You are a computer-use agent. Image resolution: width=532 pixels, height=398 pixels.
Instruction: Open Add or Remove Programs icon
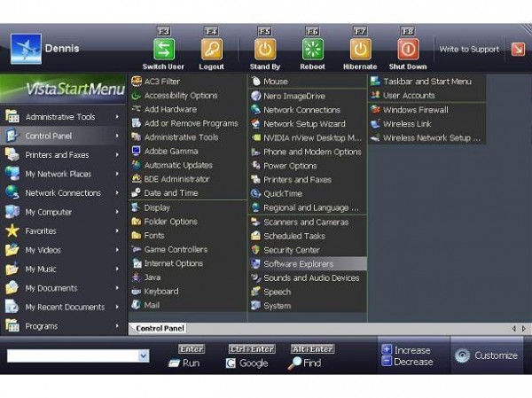(137, 123)
